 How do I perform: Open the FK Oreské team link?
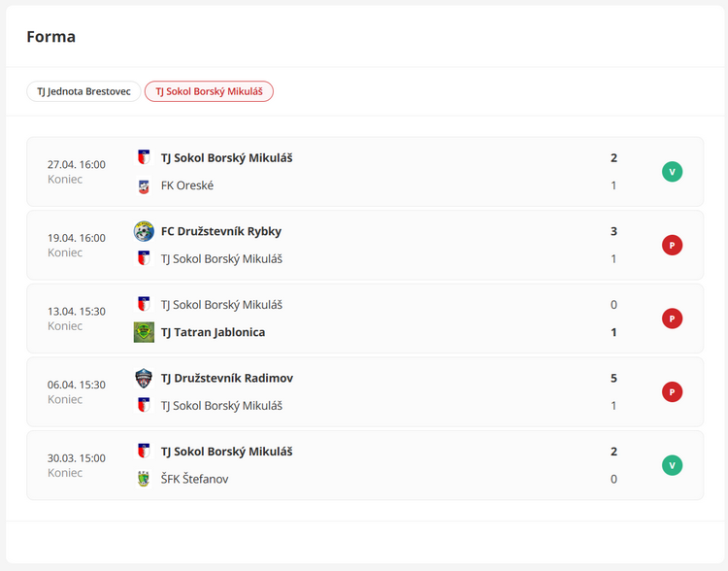(187, 185)
